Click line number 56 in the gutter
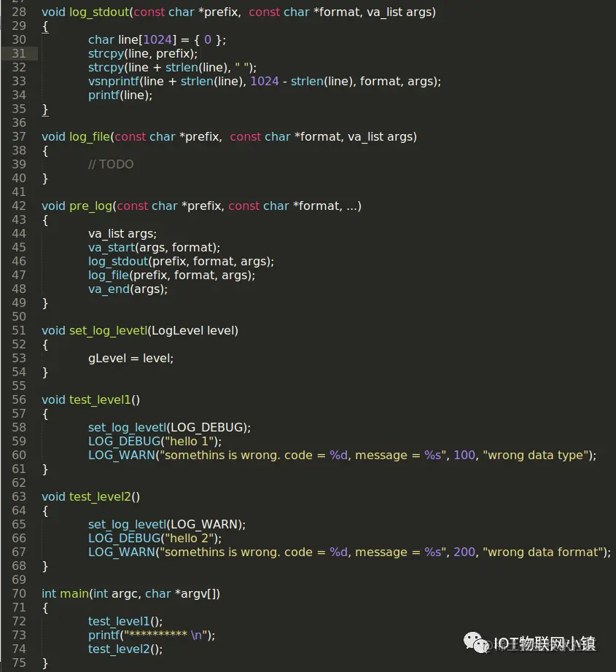This screenshot has height=672, width=616. pos(19,400)
